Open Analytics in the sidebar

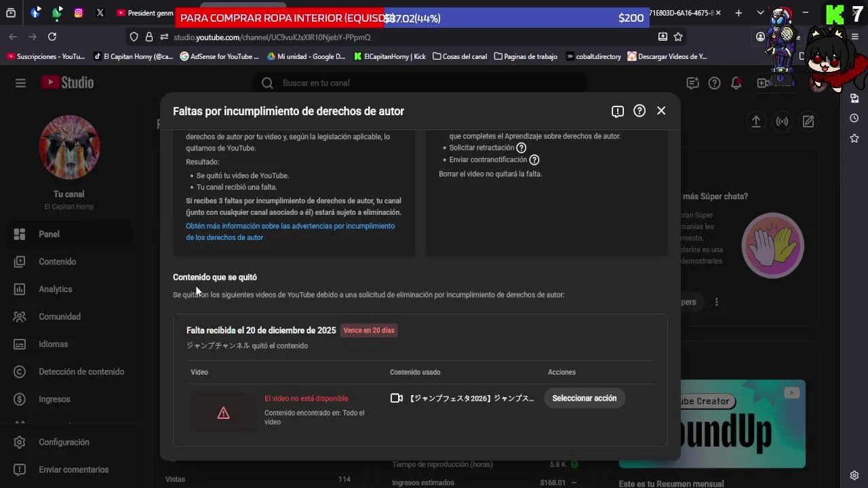69,289
